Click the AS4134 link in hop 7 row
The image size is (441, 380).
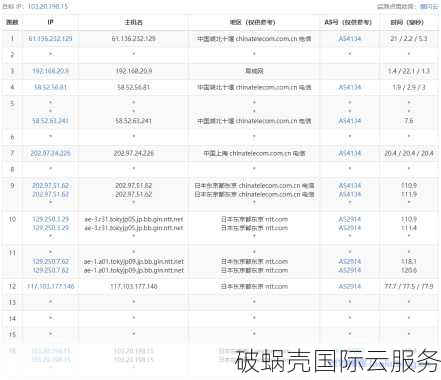tap(350, 153)
